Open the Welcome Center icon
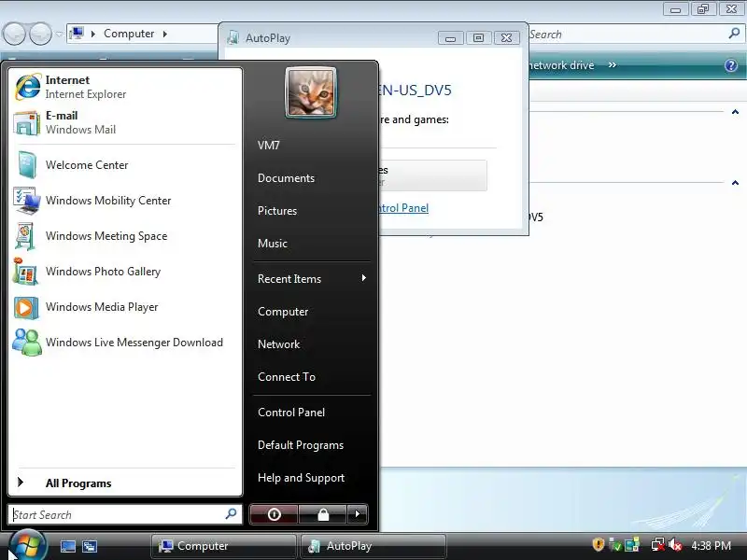 (x=27, y=165)
